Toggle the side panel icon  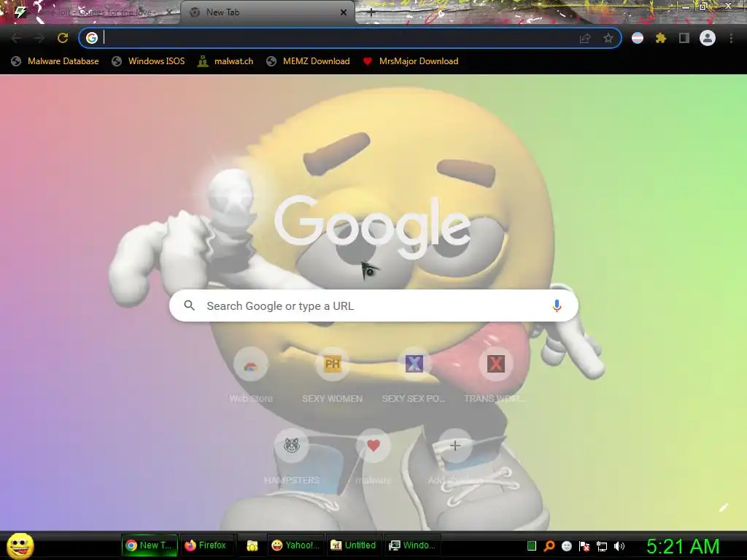tap(684, 38)
